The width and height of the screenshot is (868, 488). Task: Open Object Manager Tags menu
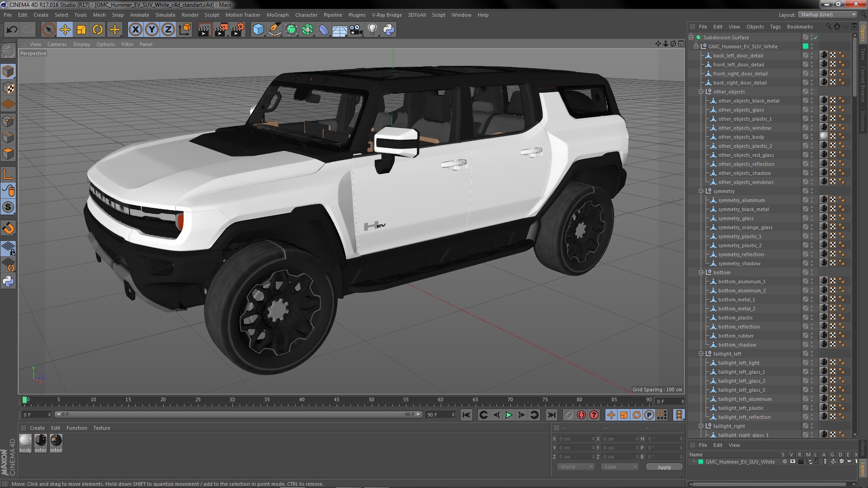(775, 27)
